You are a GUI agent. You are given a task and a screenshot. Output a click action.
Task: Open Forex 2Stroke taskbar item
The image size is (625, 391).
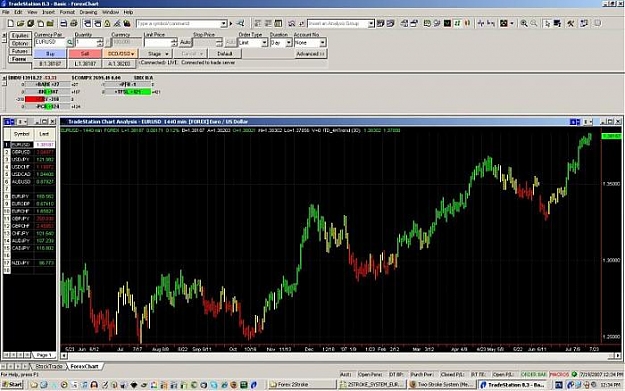tap(301, 385)
